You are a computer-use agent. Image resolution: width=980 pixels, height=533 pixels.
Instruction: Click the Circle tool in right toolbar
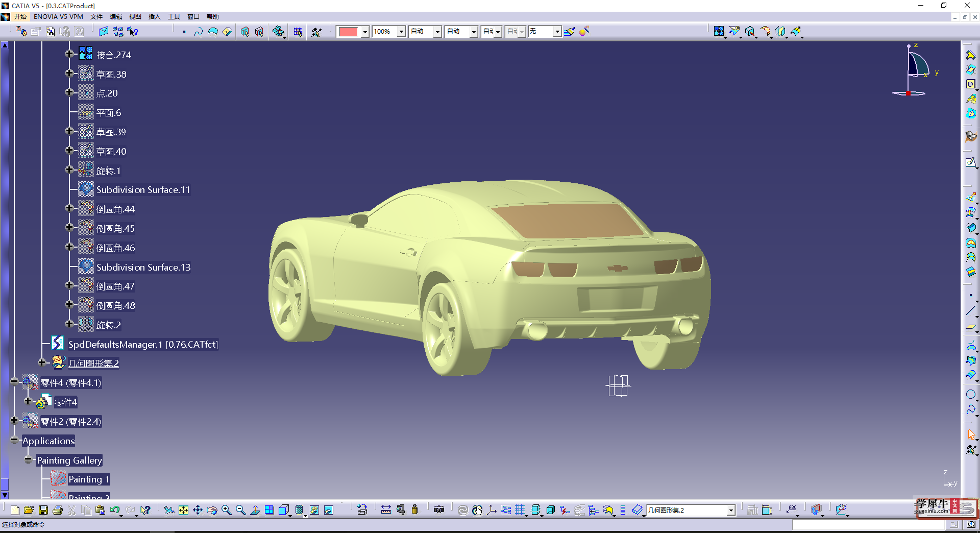pyautogui.click(x=971, y=394)
